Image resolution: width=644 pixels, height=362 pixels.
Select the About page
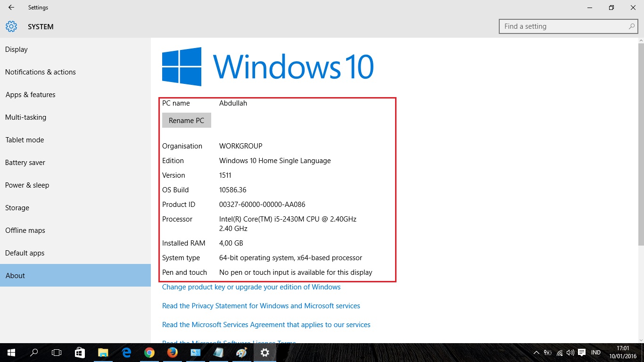(75, 275)
